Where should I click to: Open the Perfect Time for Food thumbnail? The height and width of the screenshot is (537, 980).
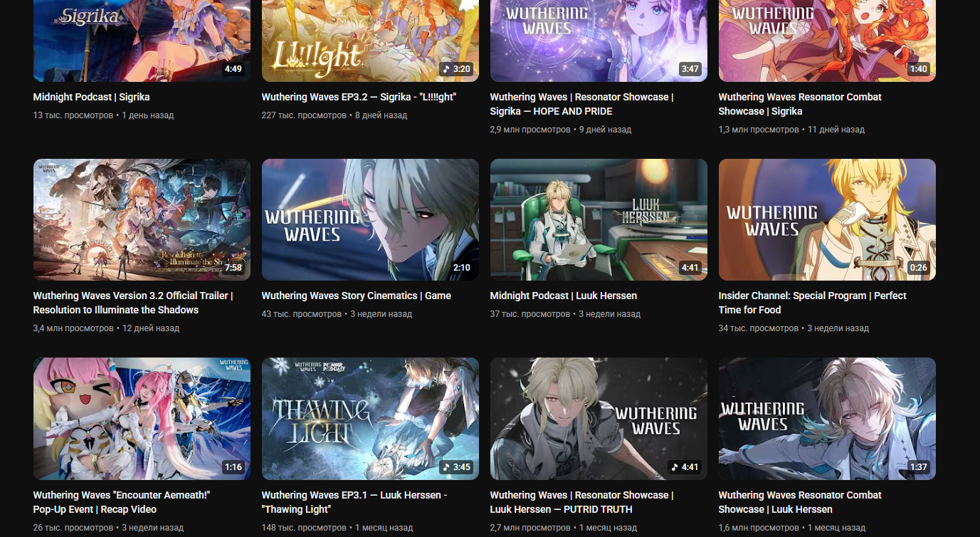click(x=827, y=219)
